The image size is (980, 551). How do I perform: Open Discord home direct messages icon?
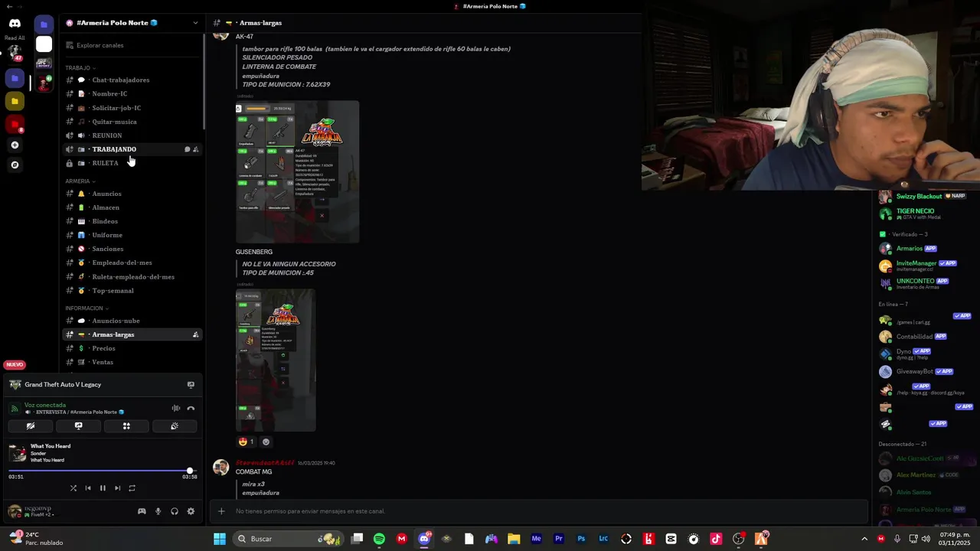[x=15, y=23]
